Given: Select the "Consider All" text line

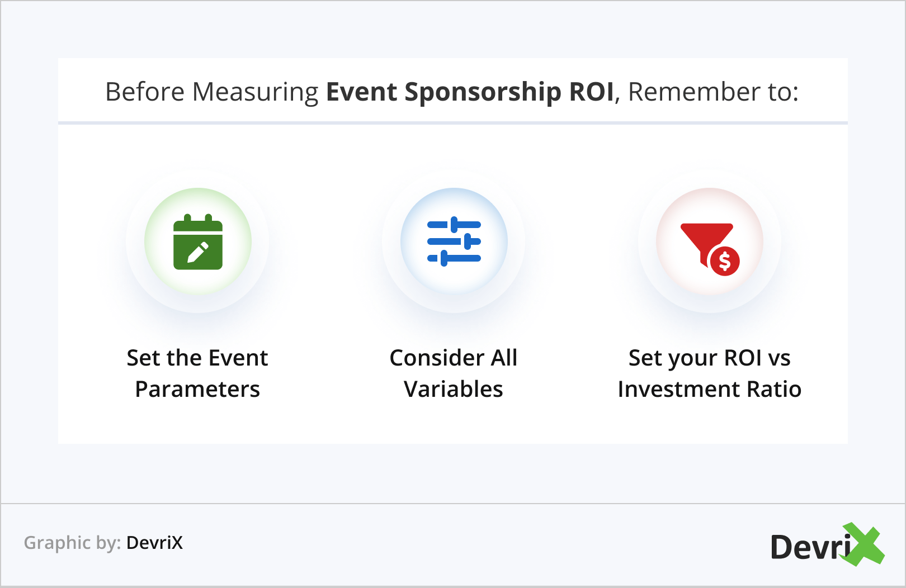Looking at the screenshot, I should 454,358.
